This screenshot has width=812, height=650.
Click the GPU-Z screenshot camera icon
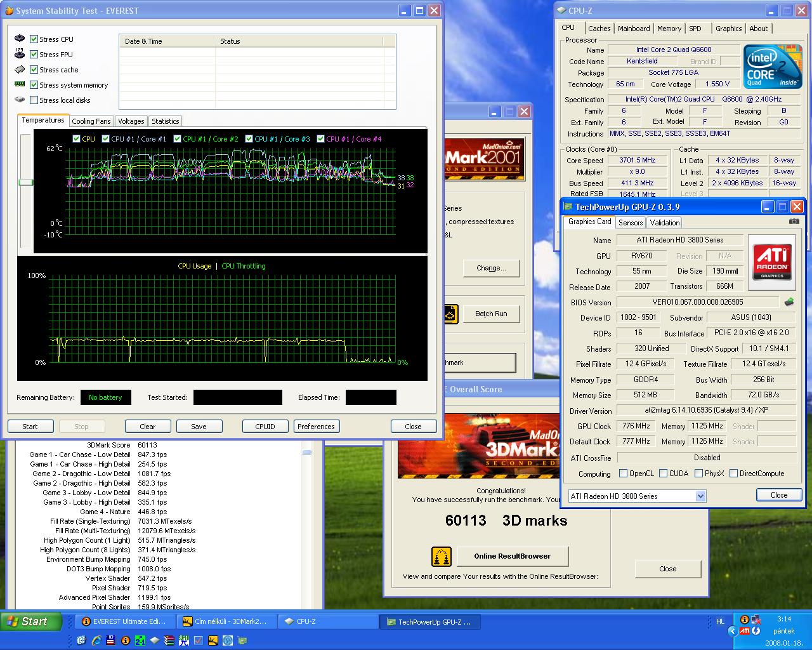click(x=794, y=222)
